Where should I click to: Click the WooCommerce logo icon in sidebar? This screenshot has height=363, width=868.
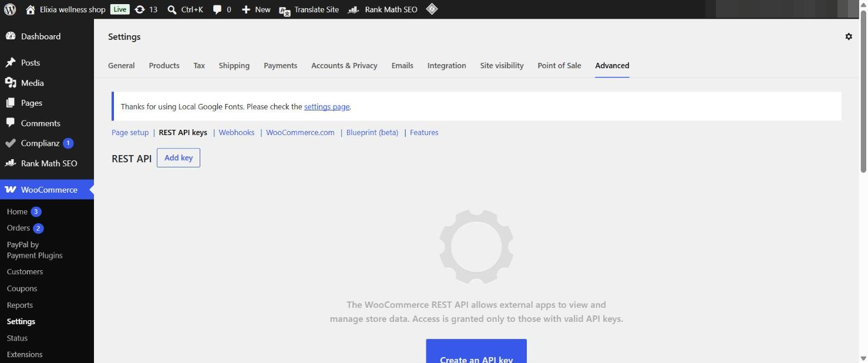point(11,190)
